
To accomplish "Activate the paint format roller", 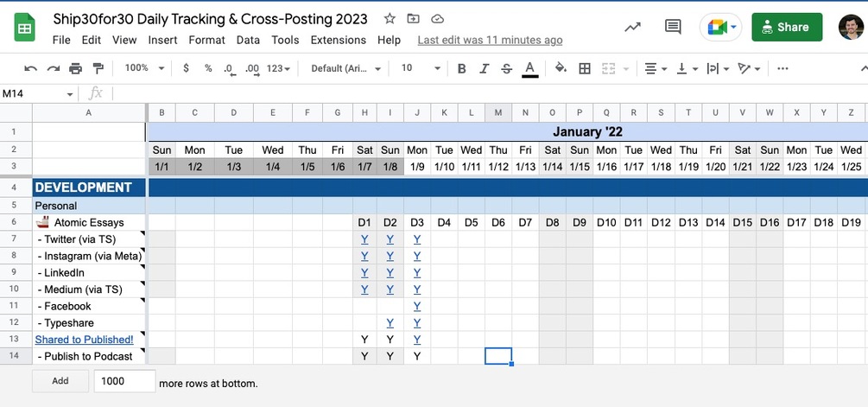I will [98, 68].
